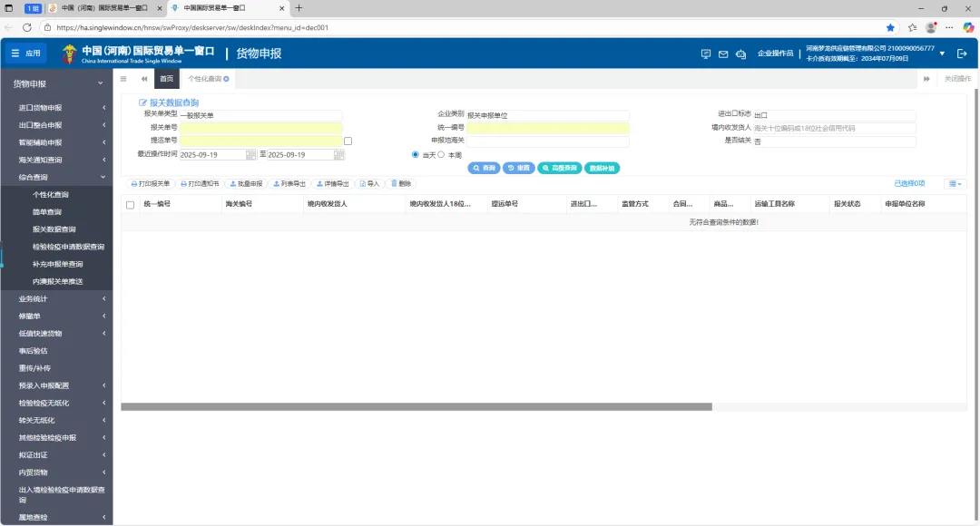
Task: Select the 本周 radio button
Action: [x=442, y=154]
